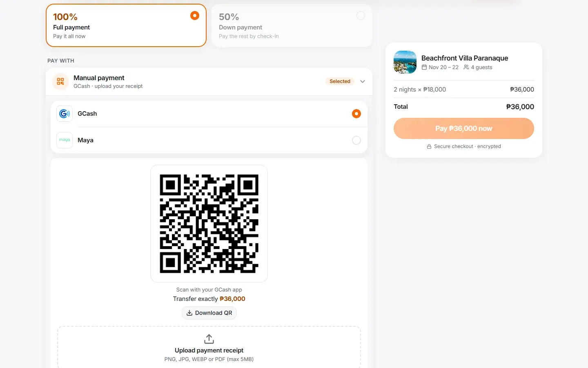Select the 100% Full payment radio
The image size is (588, 368).
[195, 16]
